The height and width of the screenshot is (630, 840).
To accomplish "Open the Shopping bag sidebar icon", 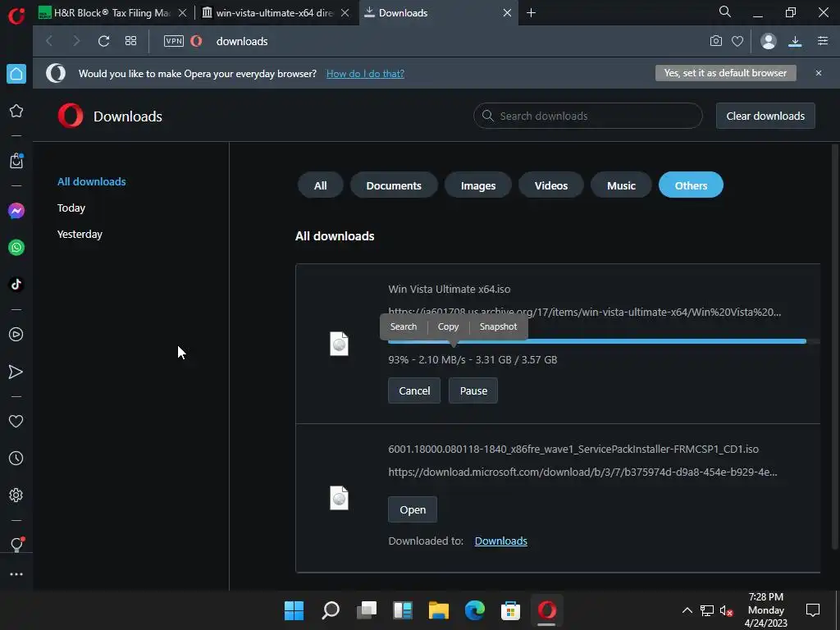I will (x=16, y=161).
